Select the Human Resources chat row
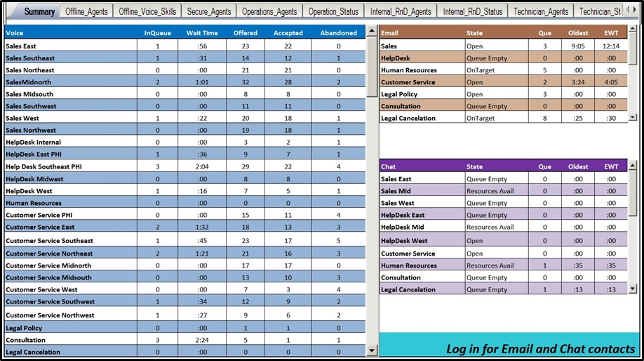The height and width of the screenshot is (361, 644). 504,265
